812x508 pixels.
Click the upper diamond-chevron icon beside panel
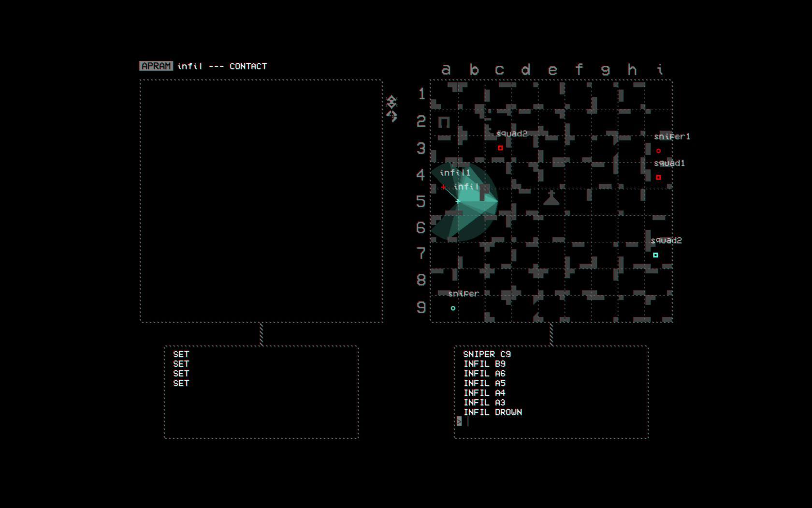click(x=391, y=101)
